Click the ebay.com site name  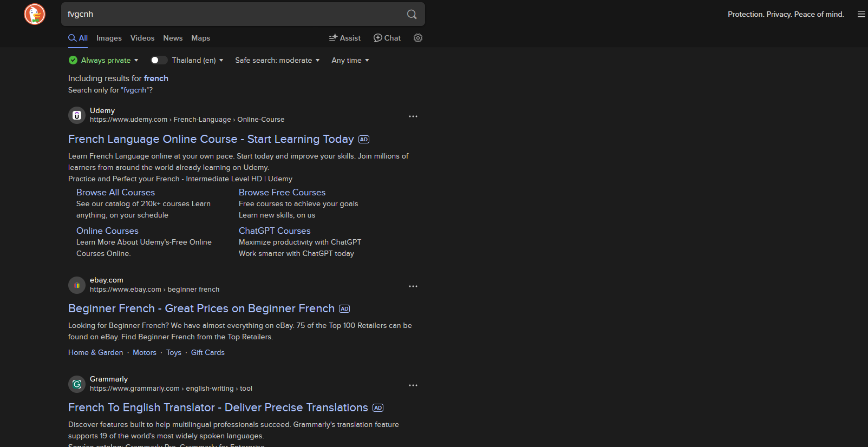point(107,280)
